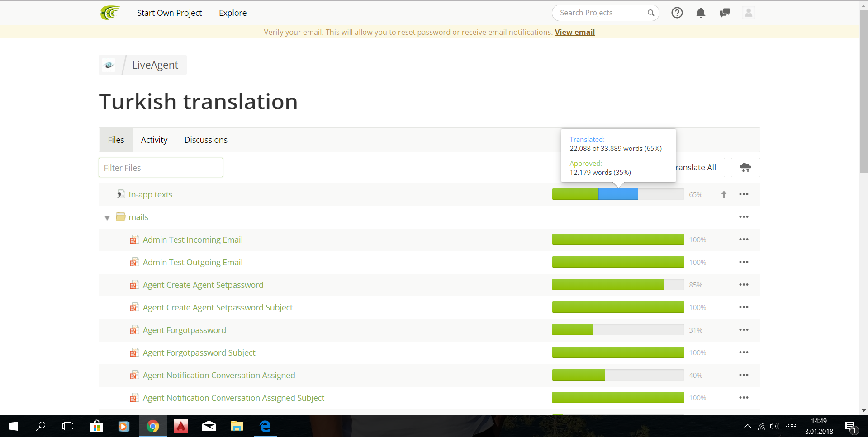Switch to the Discussions tab
Viewport: 868px width, 437px height.
coord(206,140)
